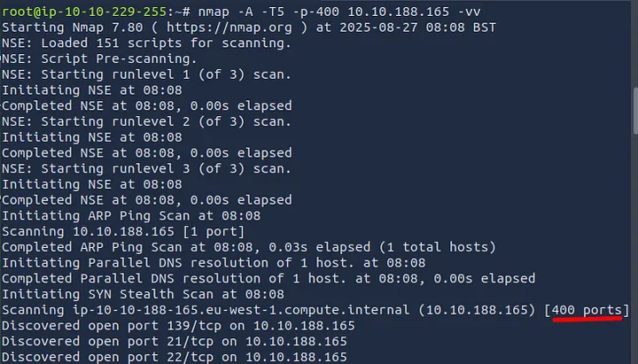This screenshot has width=638, height=364.
Task: Click the "Starting Nmap 7.80" text
Action: (x=69, y=26)
